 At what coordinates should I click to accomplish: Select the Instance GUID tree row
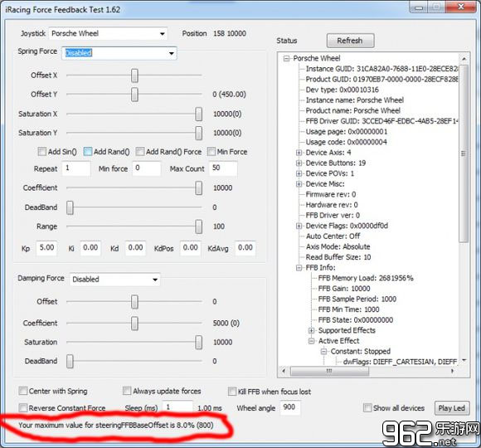382,69
